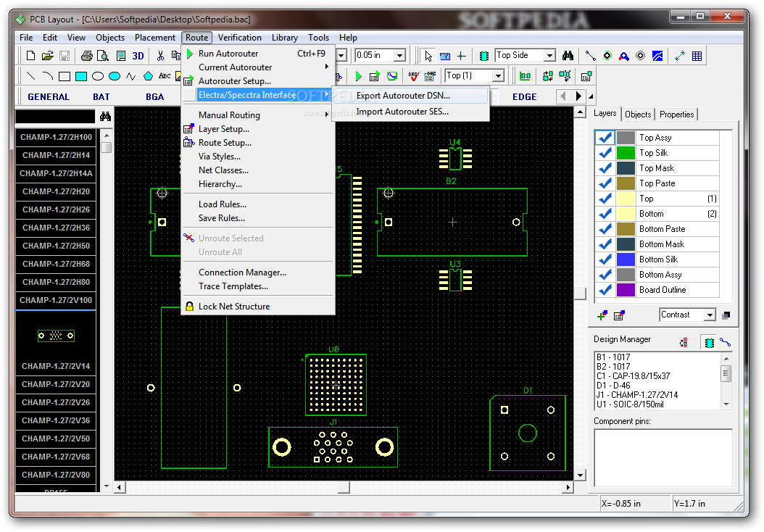764x532 pixels.
Task: Open the Contrast mode dropdown
Action: [x=710, y=315]
